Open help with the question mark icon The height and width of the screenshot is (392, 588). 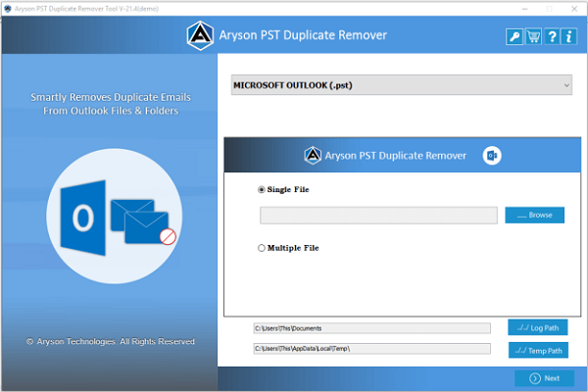pos(551,37)
